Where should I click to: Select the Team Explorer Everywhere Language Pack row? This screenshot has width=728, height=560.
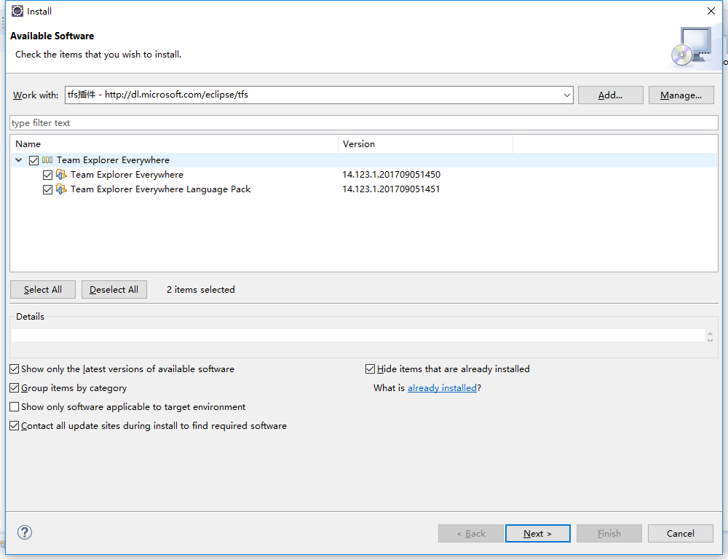coord(363,189)
